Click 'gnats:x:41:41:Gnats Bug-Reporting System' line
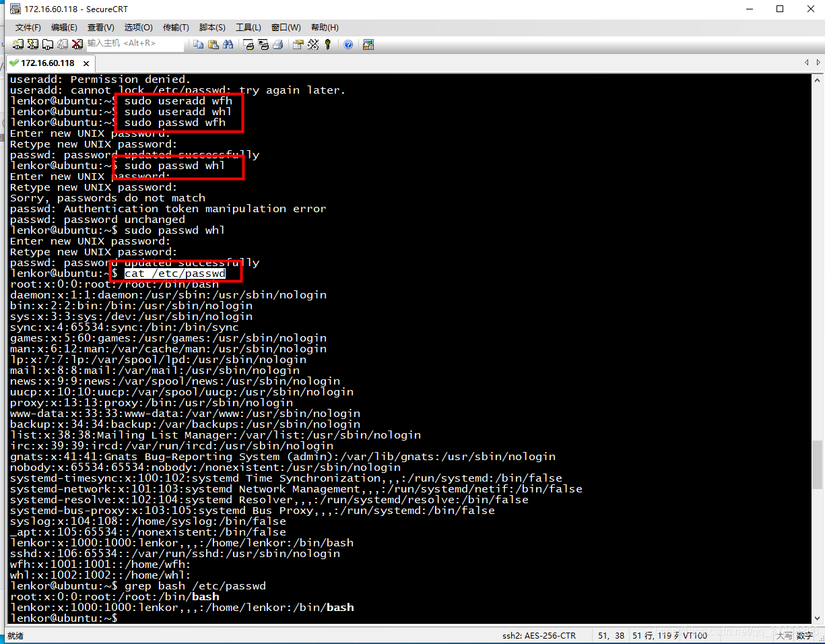Screen dimensions: 825x644 (x=283, y=457)
